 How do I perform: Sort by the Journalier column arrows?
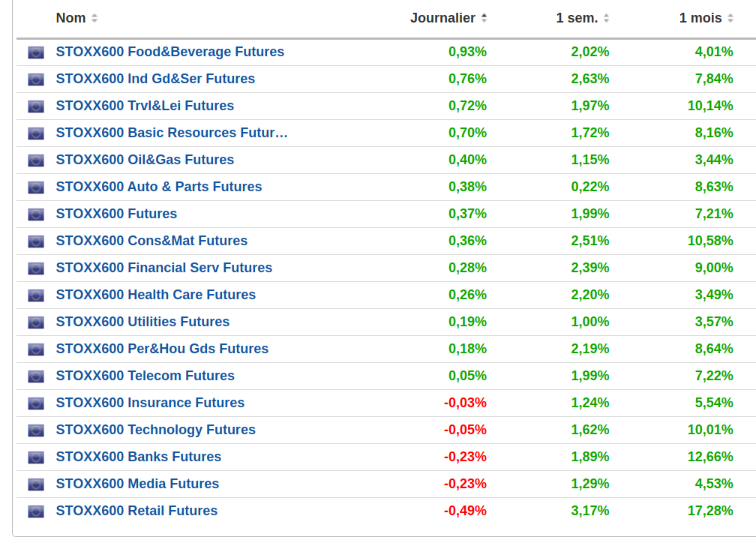484,18
